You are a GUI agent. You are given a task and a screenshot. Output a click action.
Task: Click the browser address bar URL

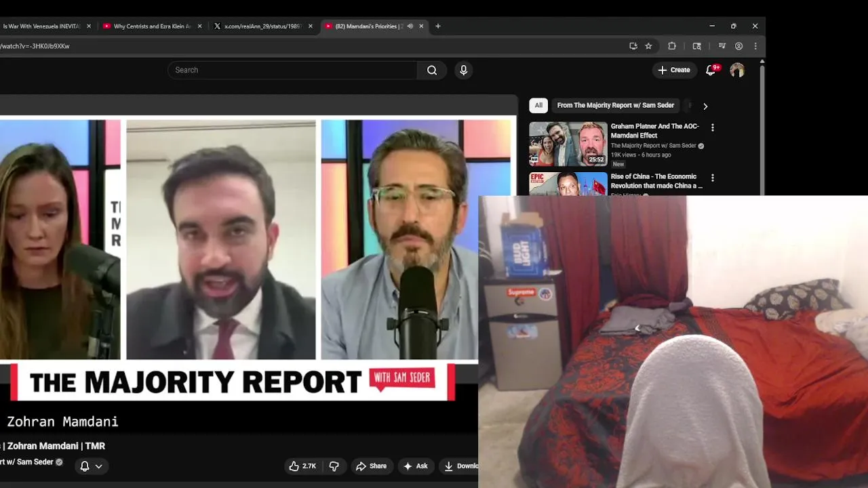pos(35,46)
